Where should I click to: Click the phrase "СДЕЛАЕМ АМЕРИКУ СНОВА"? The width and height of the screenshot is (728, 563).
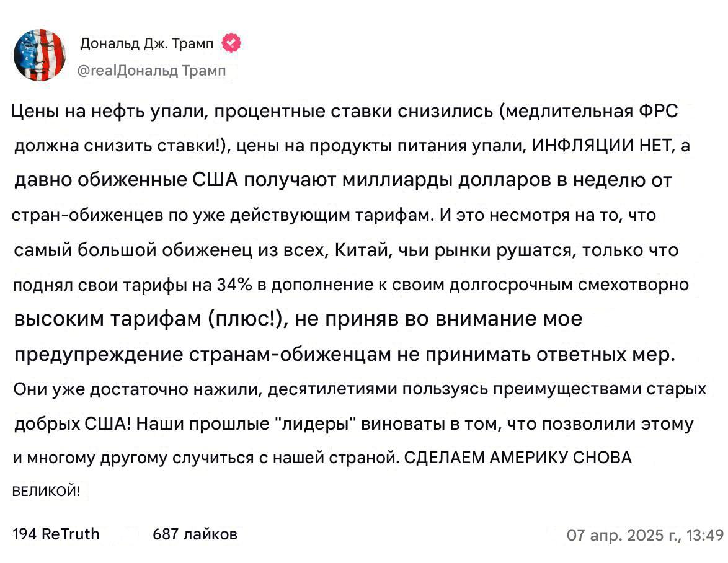(517, 458)
